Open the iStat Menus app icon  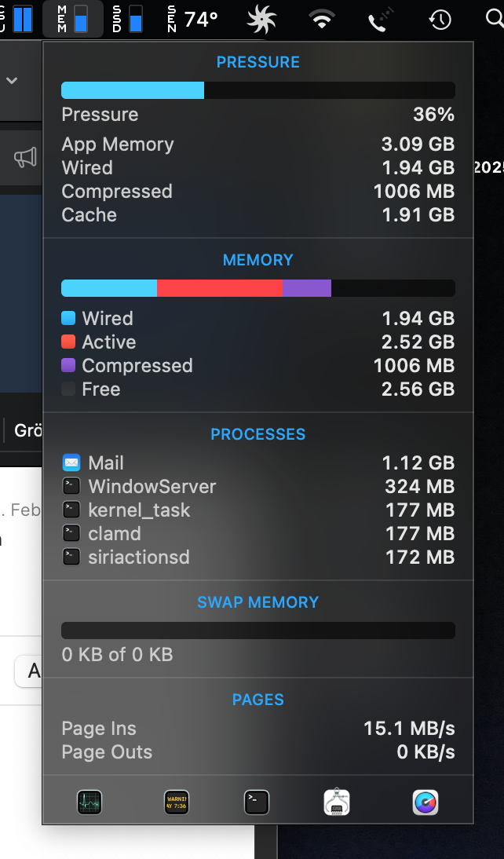(x=425, y=802)
